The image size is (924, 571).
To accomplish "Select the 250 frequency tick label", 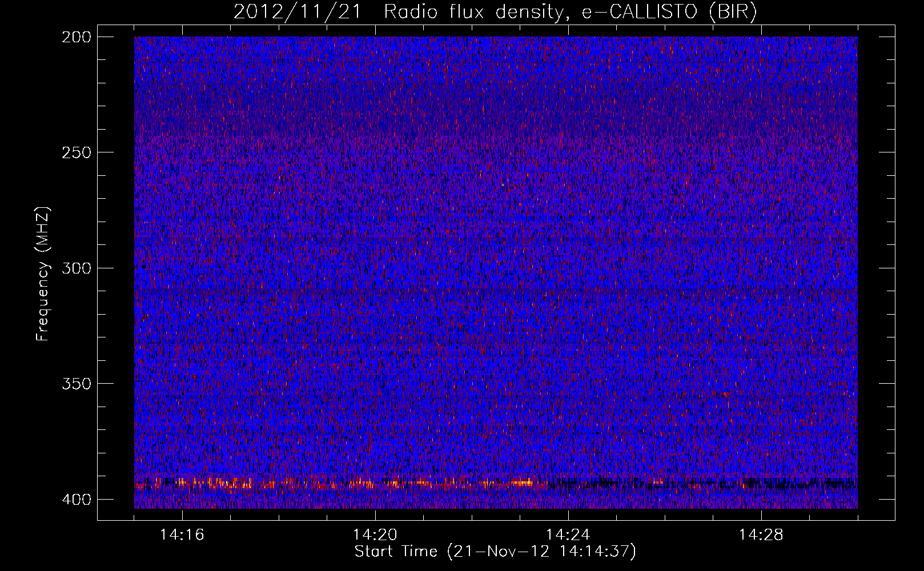I will click(x=76, y=152).
